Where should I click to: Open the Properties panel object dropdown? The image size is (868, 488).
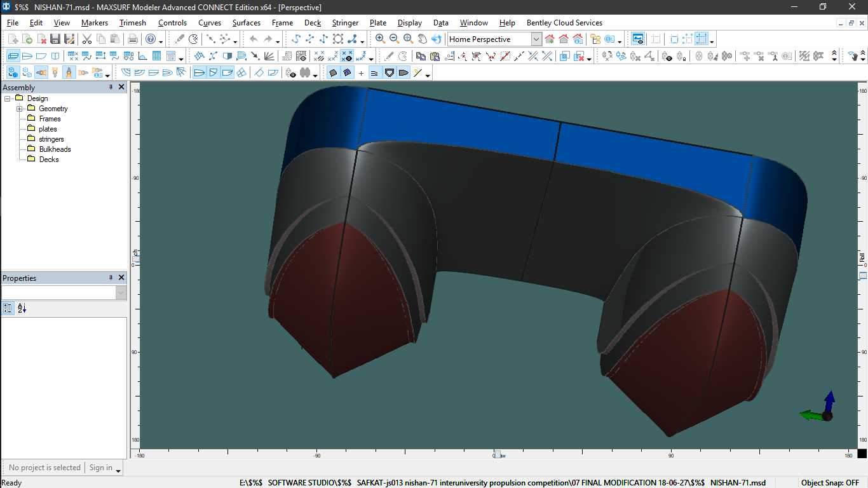point(121,292)
